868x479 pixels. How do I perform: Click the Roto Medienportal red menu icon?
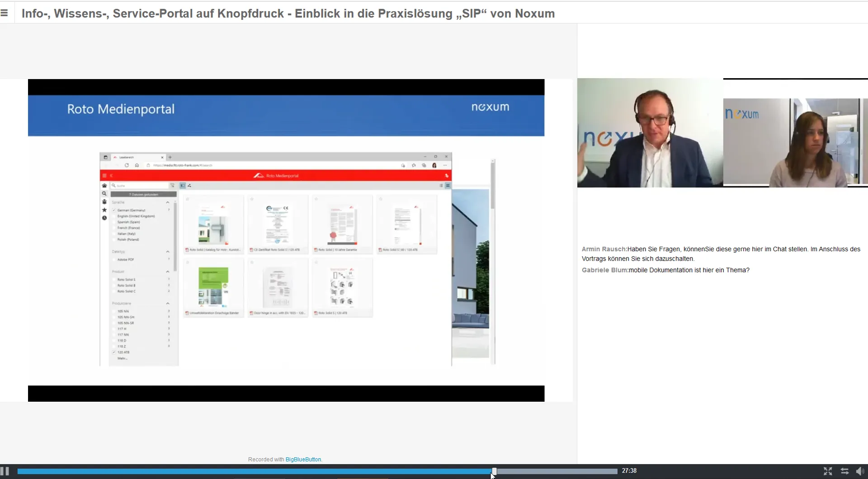(x=104, y=176)
